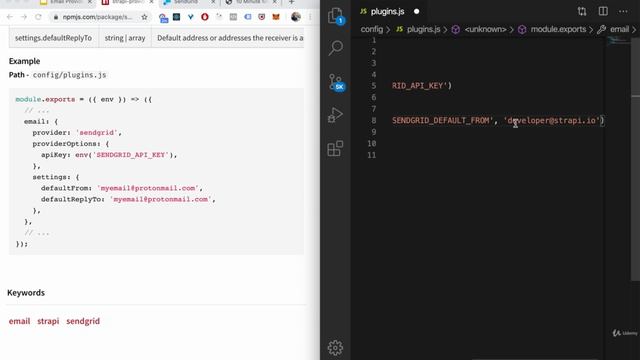Open the browser profile avatar
The width and height of the screenshot is (640, 360).
click(296, 17)
